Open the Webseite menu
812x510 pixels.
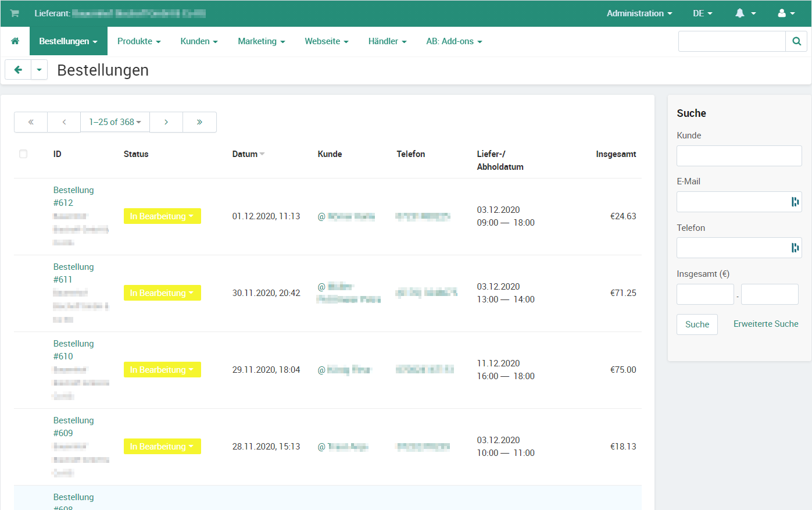[327, 41]
